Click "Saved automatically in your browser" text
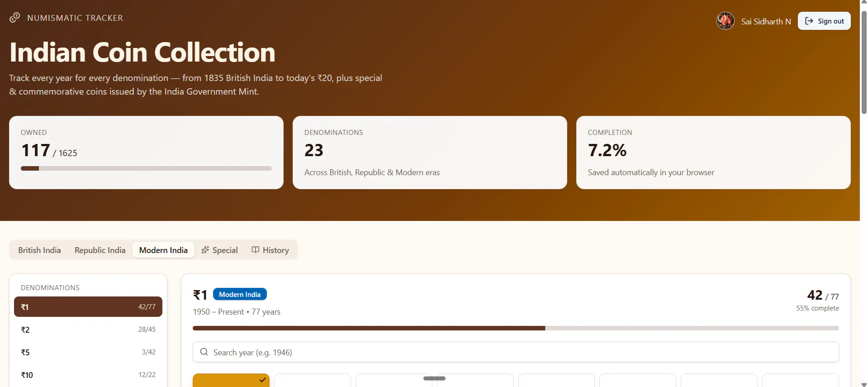The height and width of the screenshot is (387, 868). (651, 172)
